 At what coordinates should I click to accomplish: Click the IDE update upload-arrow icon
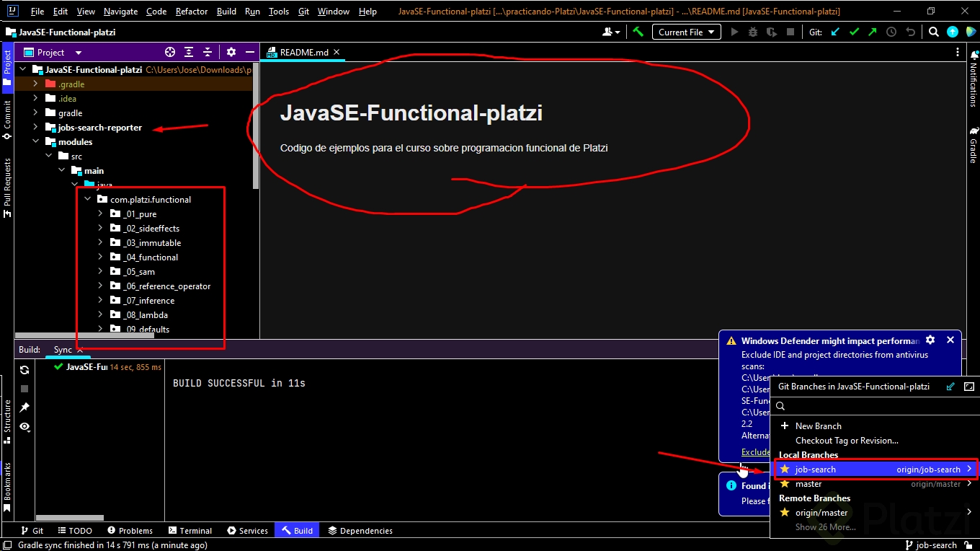click(953, 32)
